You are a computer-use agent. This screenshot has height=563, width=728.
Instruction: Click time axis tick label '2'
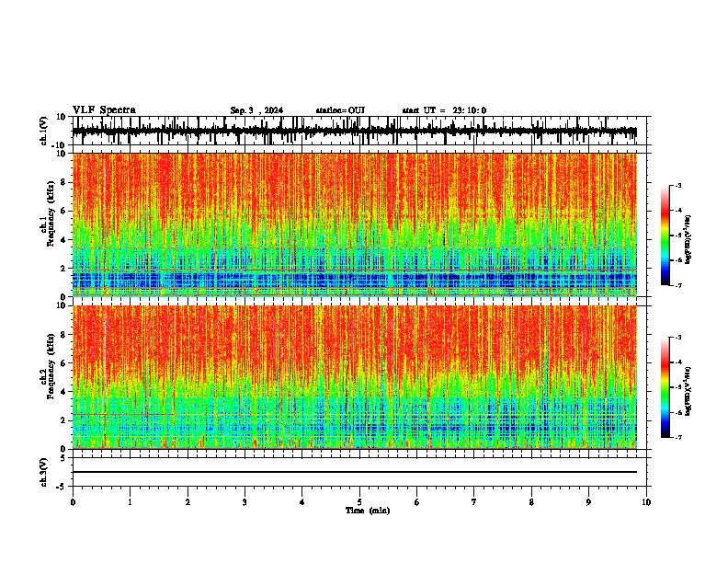pyautogui.click(x=188, y=502)
